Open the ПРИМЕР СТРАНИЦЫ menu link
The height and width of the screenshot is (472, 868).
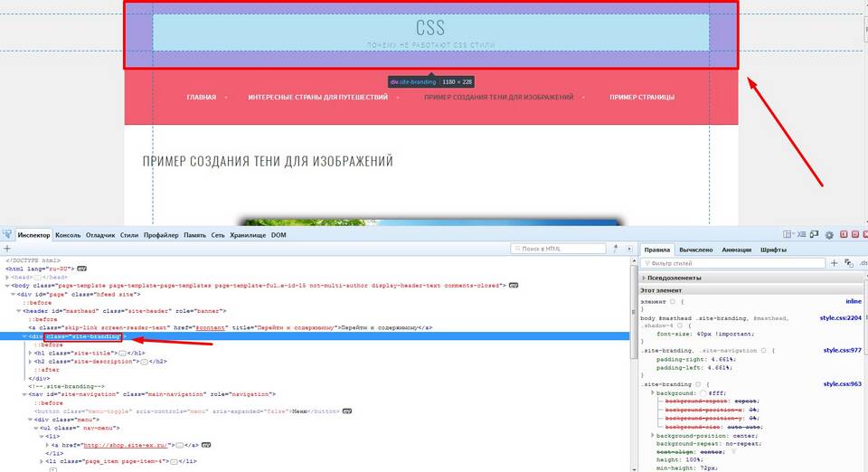click(x=642, y=98)
